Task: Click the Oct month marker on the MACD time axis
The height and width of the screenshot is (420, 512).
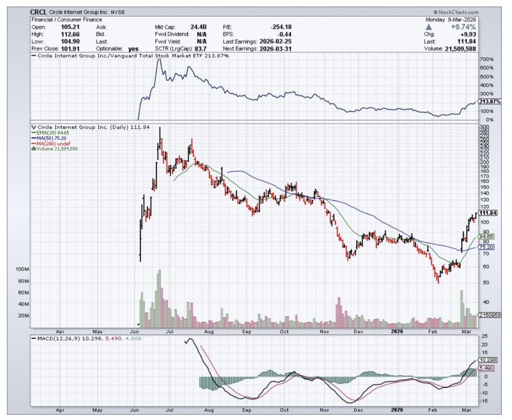Action: pos(285,410)
